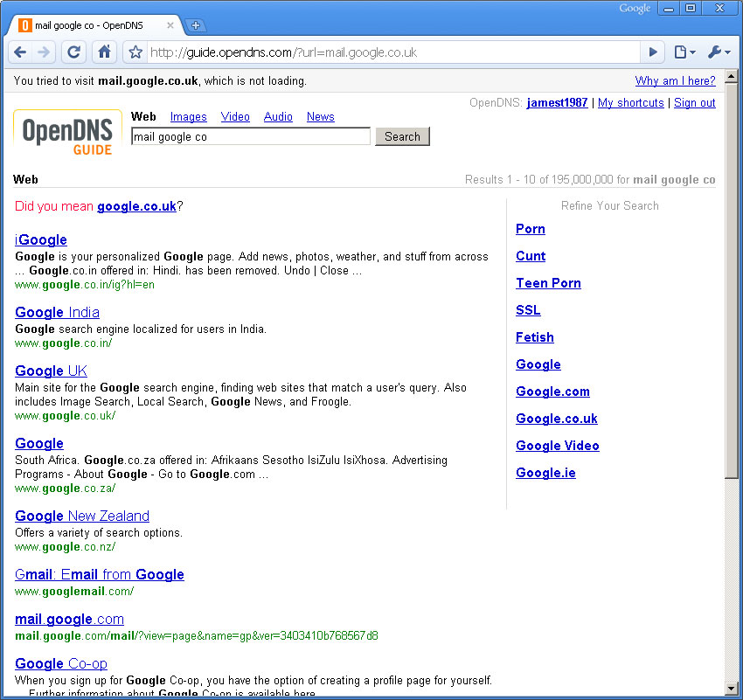
Task: Close the 'mail google co - OpenDNS' tab
Action: [x=170, y=25]
